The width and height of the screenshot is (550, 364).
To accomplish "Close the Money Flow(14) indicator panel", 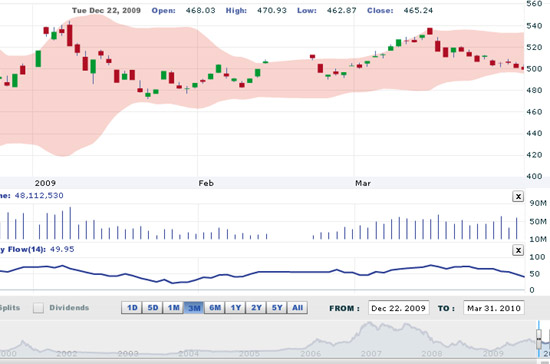I will (518, 250).
